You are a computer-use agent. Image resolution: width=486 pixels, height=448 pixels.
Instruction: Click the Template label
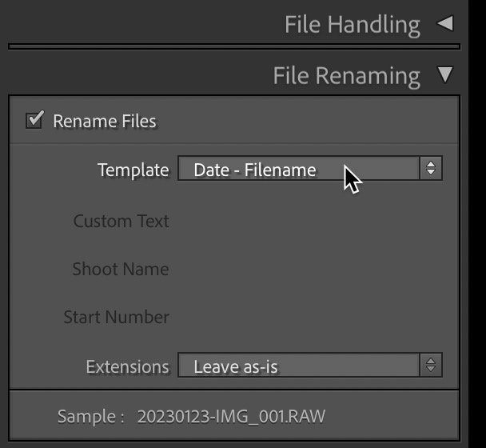[133, 170]
